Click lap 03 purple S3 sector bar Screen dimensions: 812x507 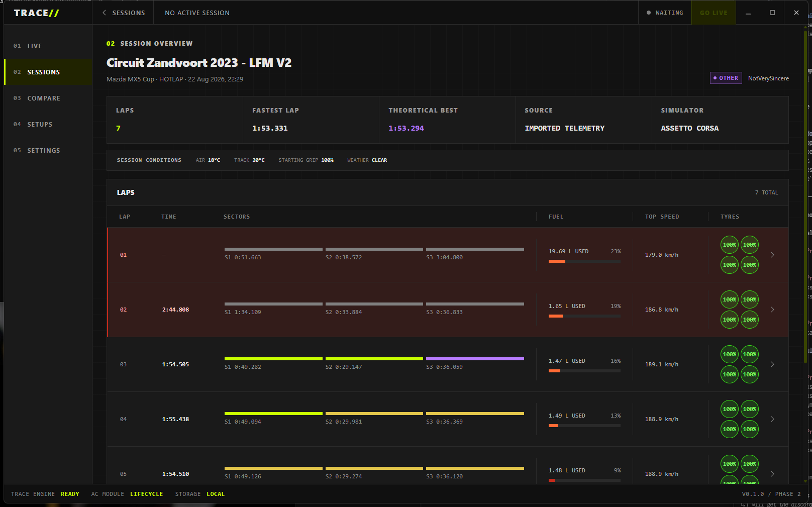point(475,359)
